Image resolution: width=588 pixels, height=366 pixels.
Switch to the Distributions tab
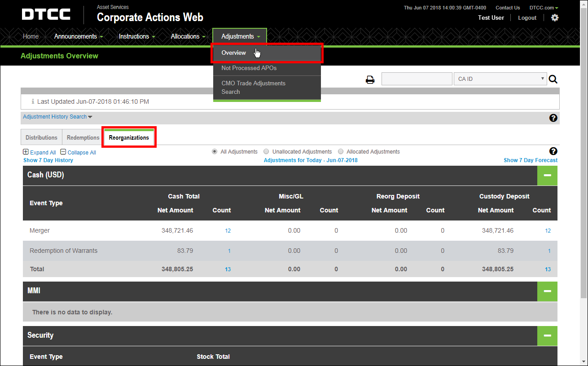tap(41, 137)
